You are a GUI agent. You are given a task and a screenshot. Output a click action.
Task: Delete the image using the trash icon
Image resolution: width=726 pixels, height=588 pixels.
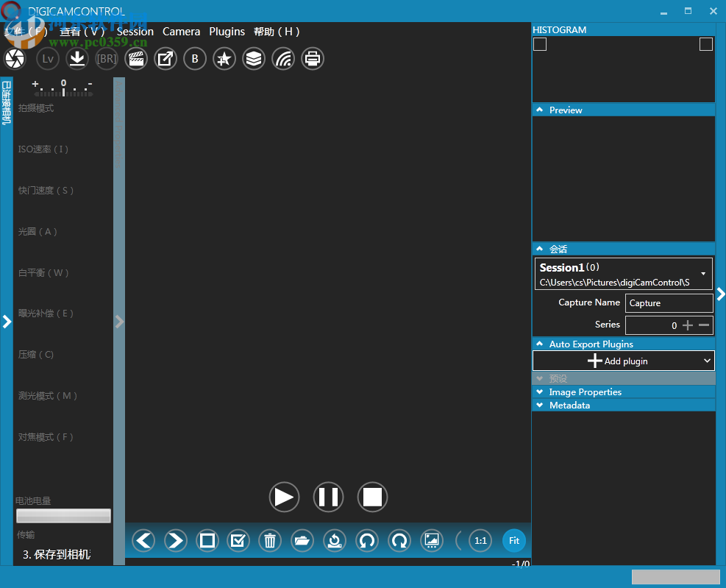270,540
